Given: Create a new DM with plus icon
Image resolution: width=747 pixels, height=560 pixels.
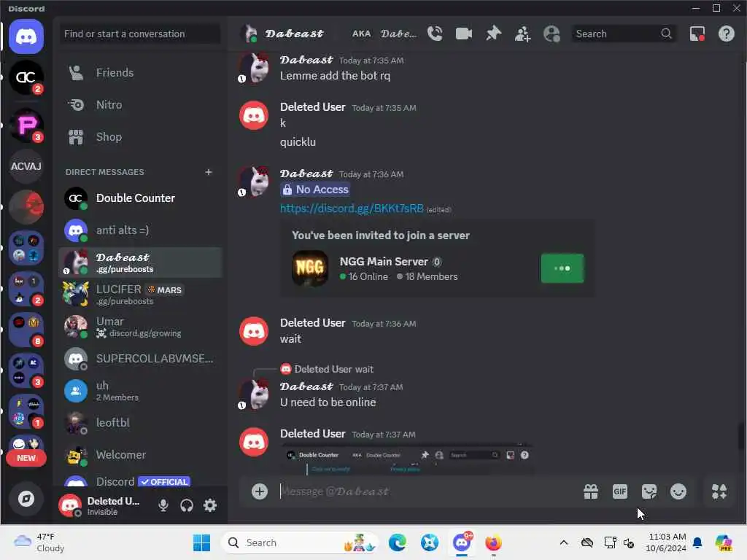Looking at the screenshot, I should coord(208,172).
